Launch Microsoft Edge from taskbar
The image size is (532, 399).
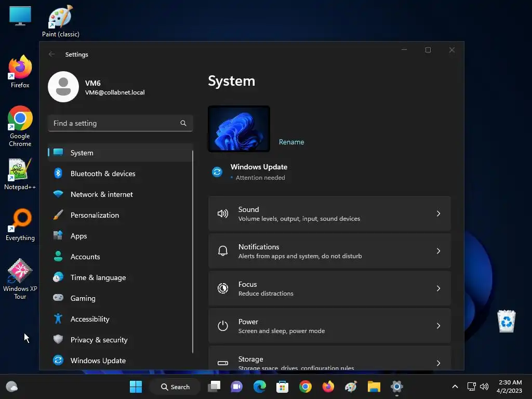pyautogui.click(x=260, y=387)
